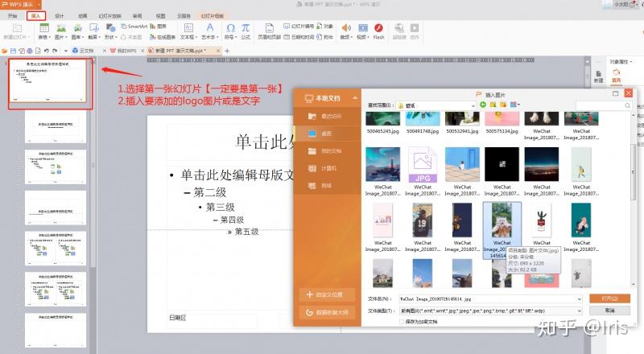Click the redo arrow in quick toolbar

pos(55,51)
